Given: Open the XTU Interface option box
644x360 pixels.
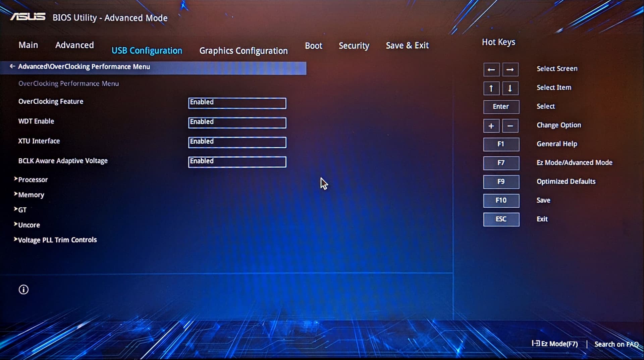Looking at the screenshot, I should tap(237, 142).
